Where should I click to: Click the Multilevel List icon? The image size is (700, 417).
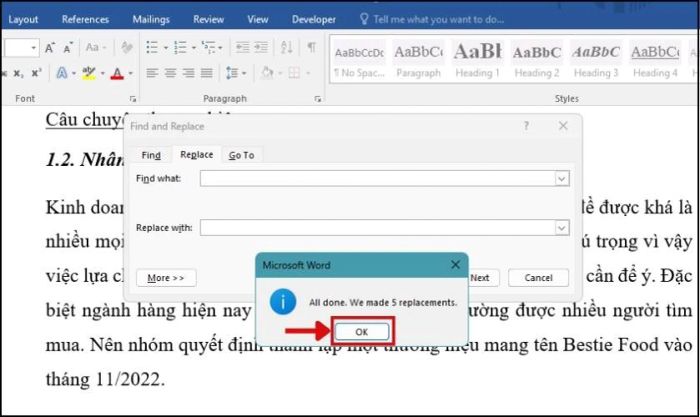pos(208,47)
